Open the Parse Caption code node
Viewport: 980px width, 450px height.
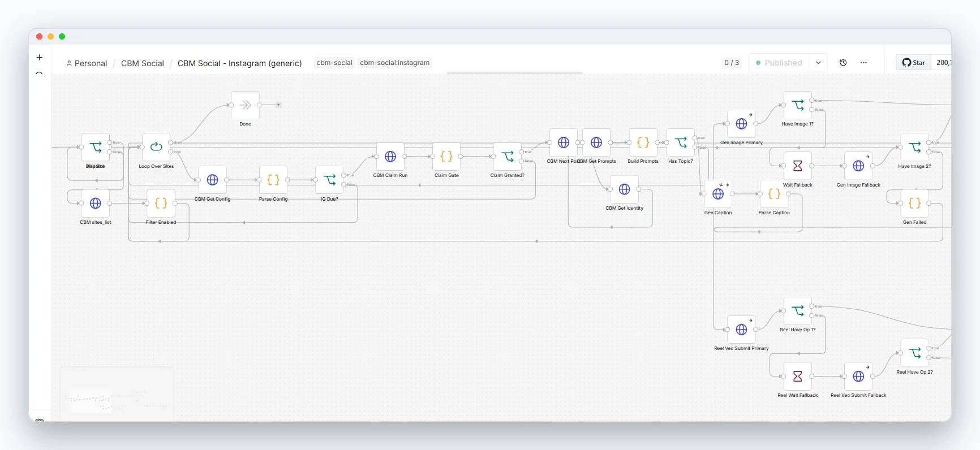click(774, 194)
